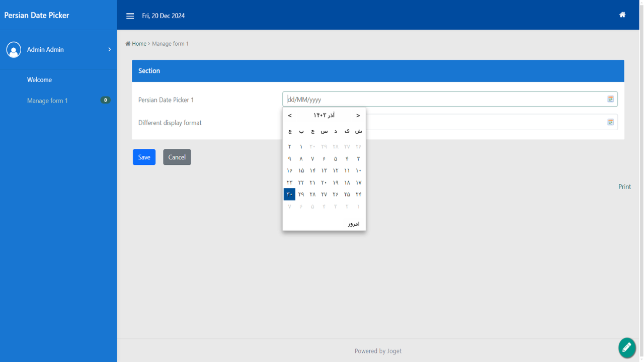Viewport: 644px width, 362px height.
Task: Click the green floating pencil edit icon
Action: (x=627, y=347)
